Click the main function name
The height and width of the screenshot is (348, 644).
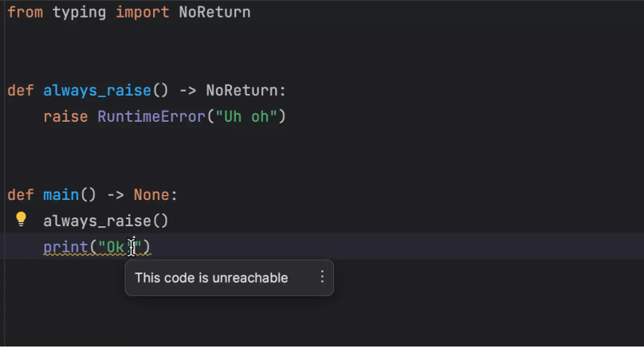(61, 194)
